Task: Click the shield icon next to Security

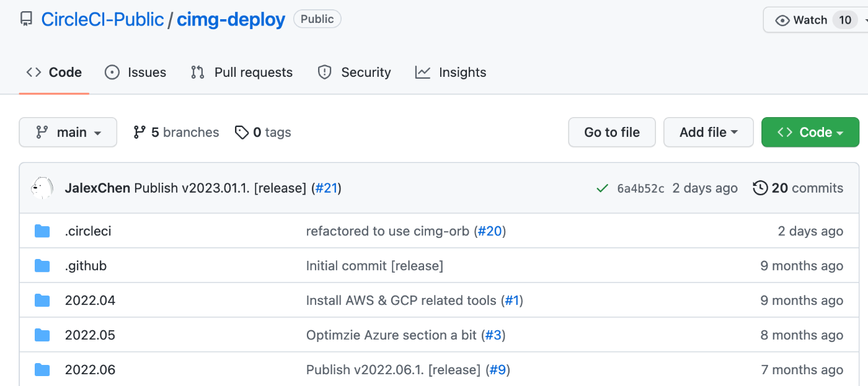Action: pyautogui.click(x=324, y=72)
